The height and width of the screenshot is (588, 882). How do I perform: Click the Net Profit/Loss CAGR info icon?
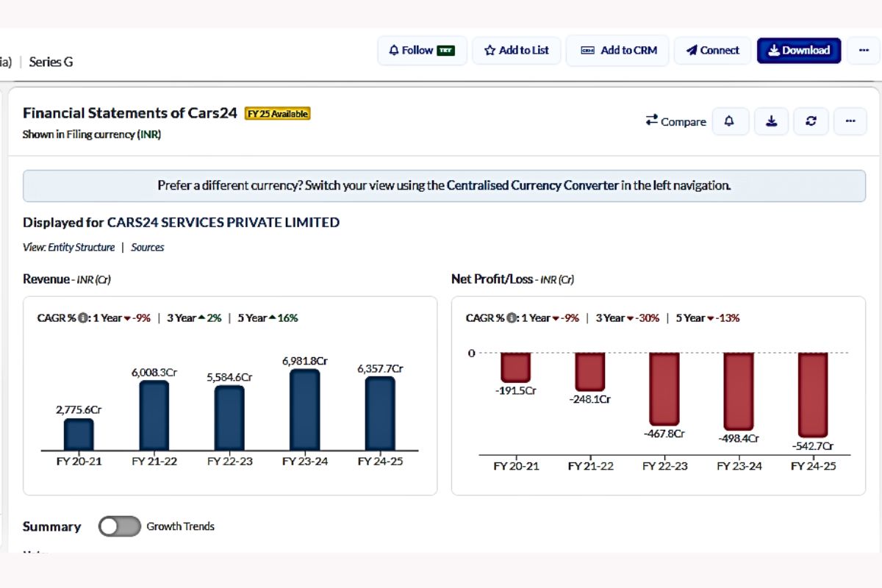coord(512,318)
